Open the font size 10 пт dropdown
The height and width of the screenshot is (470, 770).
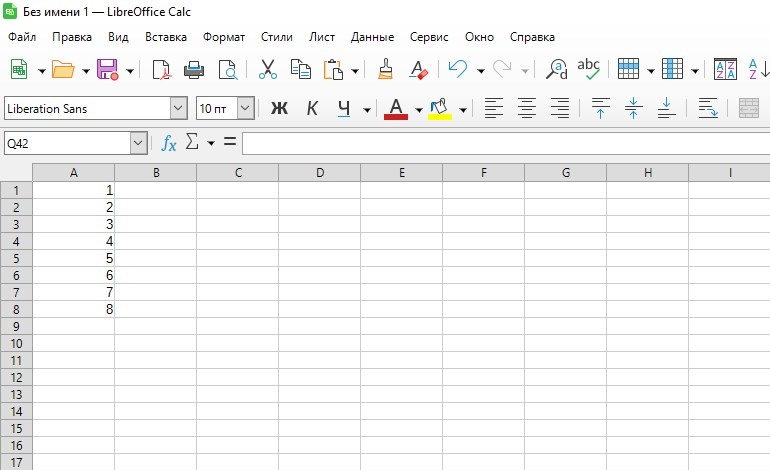pyautogui.click(x=245, y=108)
